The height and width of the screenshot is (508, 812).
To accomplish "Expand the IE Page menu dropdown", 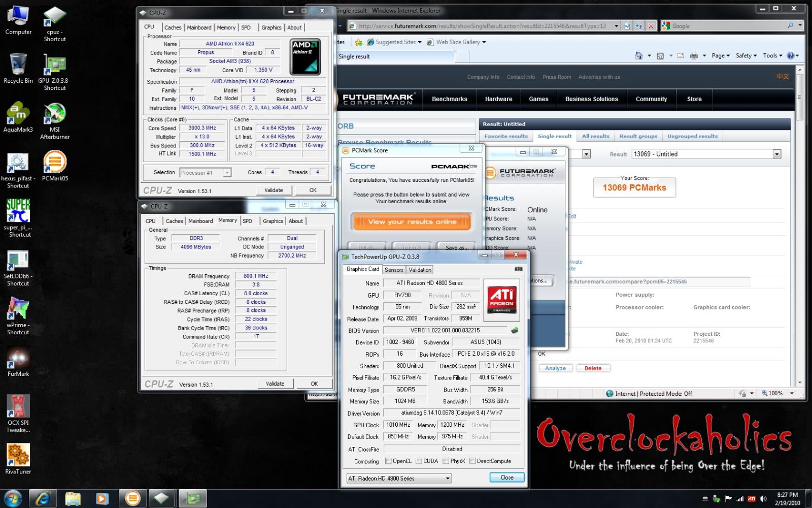I will coord(721,56).
